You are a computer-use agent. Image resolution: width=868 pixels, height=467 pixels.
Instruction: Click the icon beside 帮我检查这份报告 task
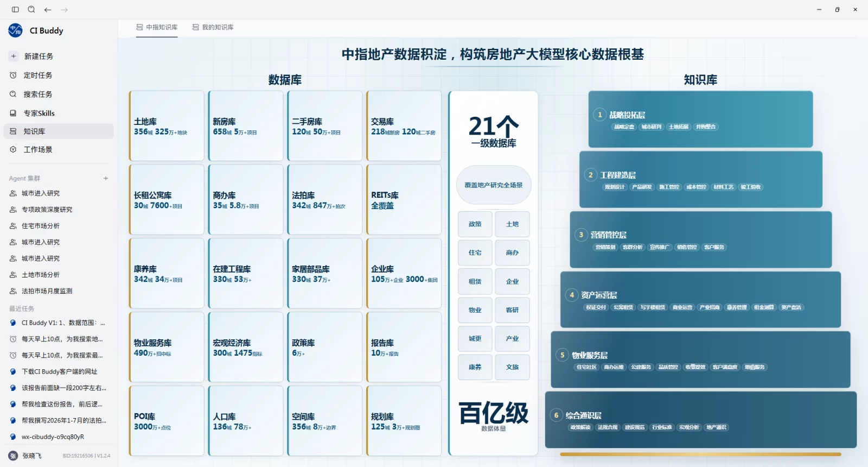(13, 404)
